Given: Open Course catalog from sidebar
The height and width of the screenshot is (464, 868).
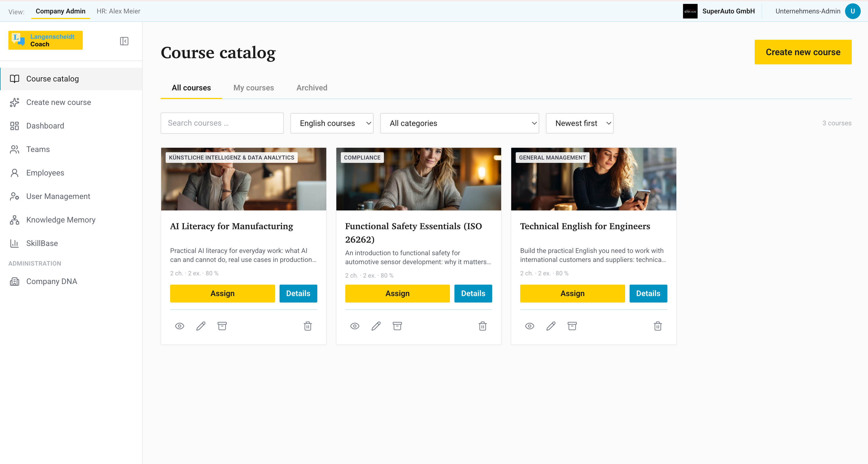Looking at the screenshot, I should click(71, 79).
